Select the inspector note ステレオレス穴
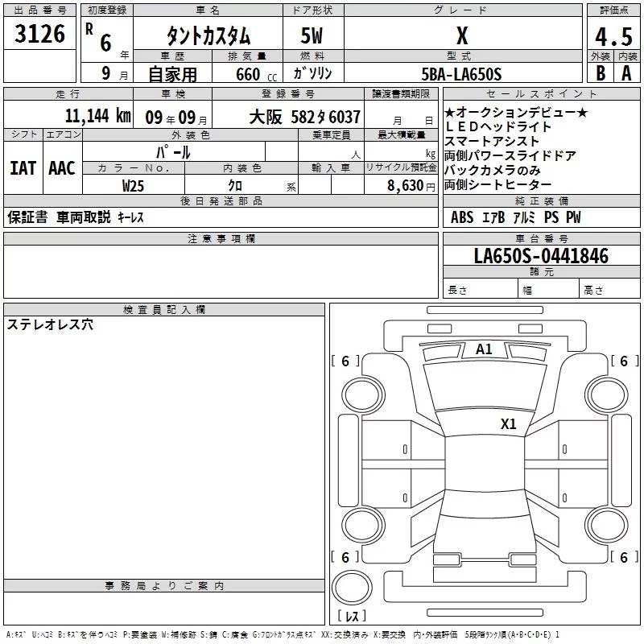Viewport: 644px width, 644px height. 50,324
